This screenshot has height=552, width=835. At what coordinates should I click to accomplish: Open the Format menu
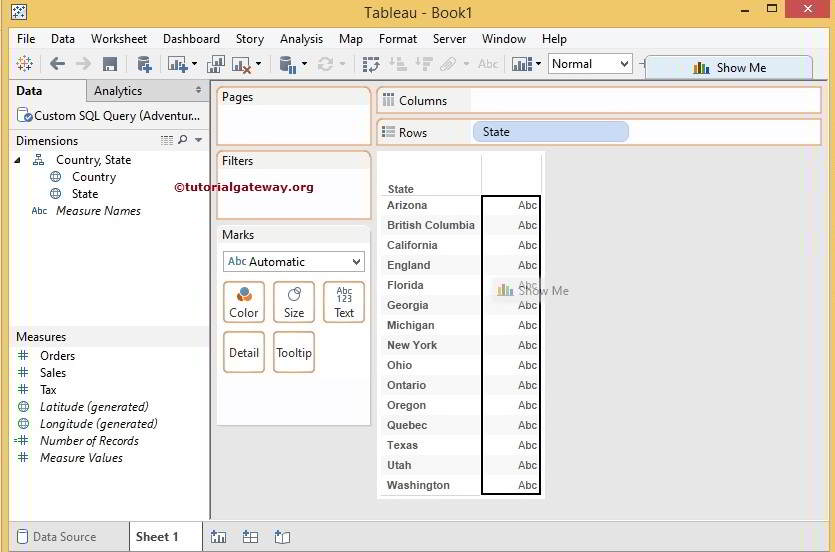(x=398, y=39)
